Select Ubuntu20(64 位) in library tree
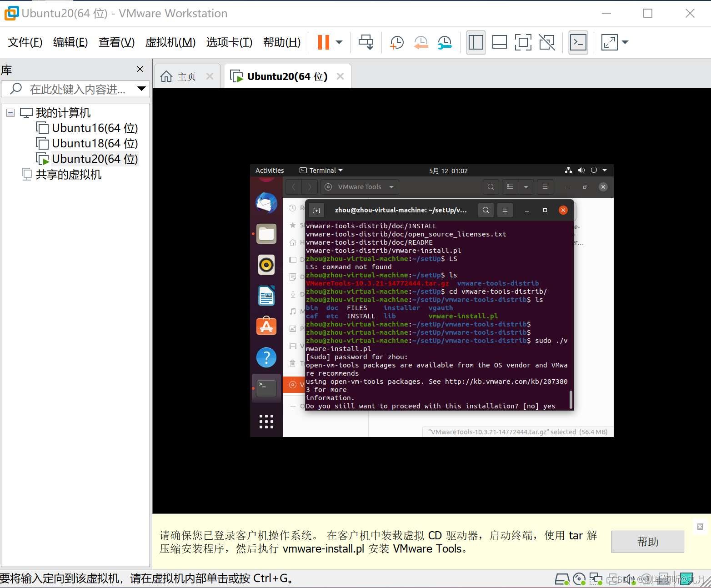 pos(87,159)
